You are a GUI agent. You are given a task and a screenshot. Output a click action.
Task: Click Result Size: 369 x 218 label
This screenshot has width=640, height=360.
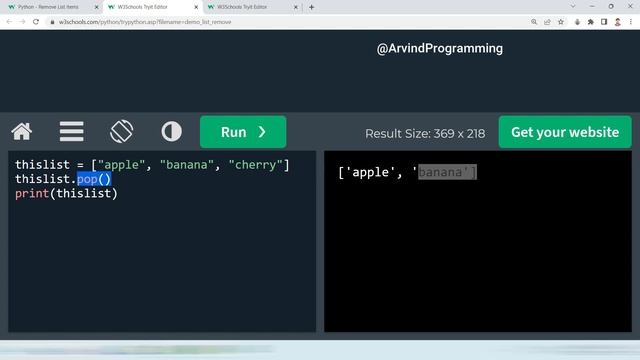point(425,133)
